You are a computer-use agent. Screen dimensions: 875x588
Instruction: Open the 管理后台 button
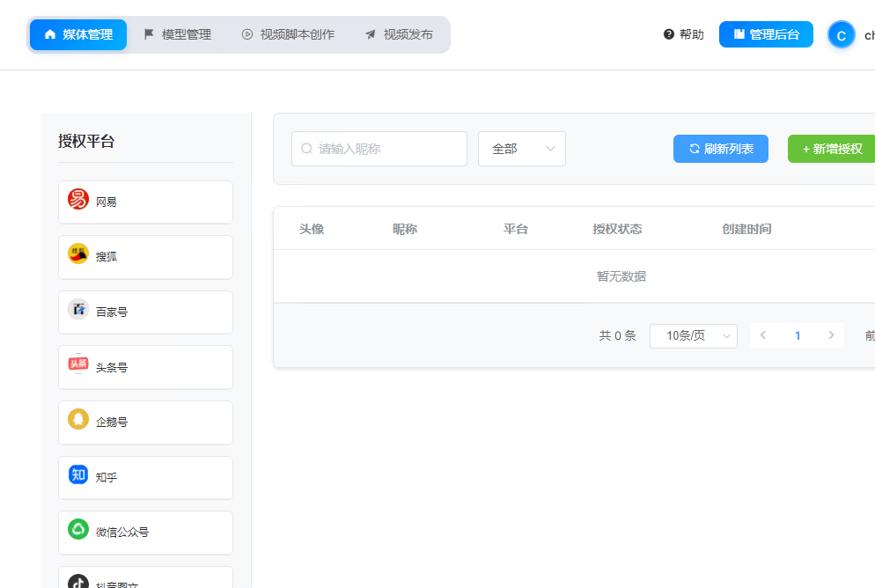(x=766, y=34)
